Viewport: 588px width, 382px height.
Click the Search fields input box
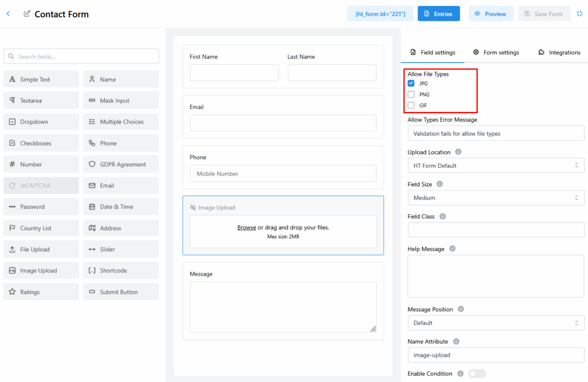[82, 56]
